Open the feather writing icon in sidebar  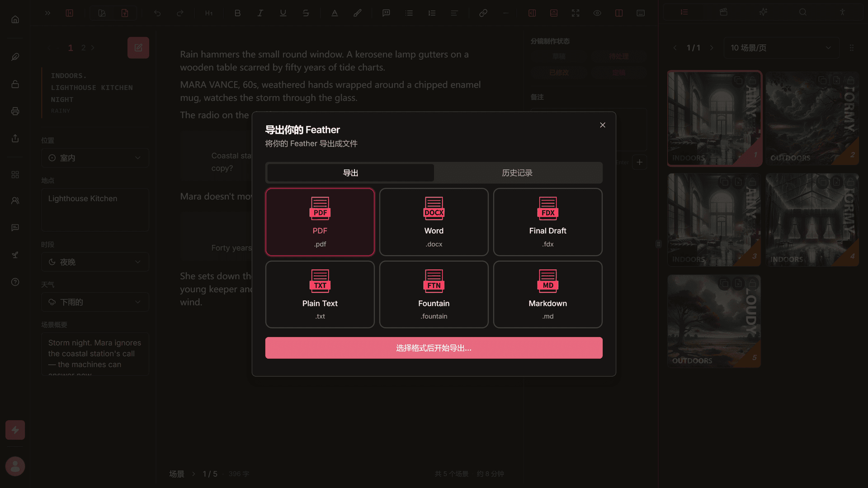[x=15, y=57]
